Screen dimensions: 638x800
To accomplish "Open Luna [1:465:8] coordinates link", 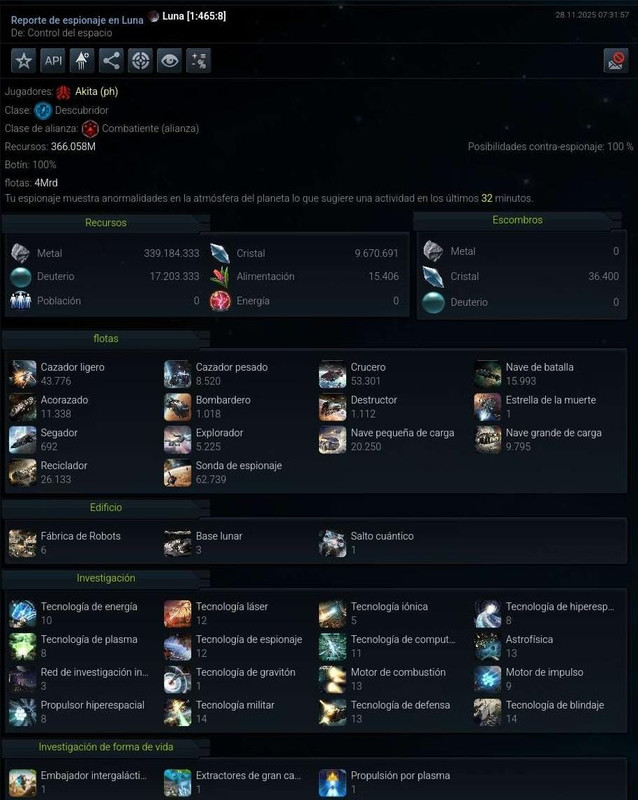I will tap(194, 16).
